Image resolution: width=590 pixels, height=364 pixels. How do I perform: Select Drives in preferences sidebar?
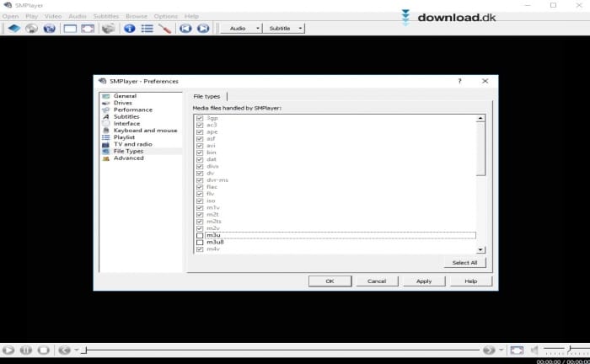[x=123, y=103]
